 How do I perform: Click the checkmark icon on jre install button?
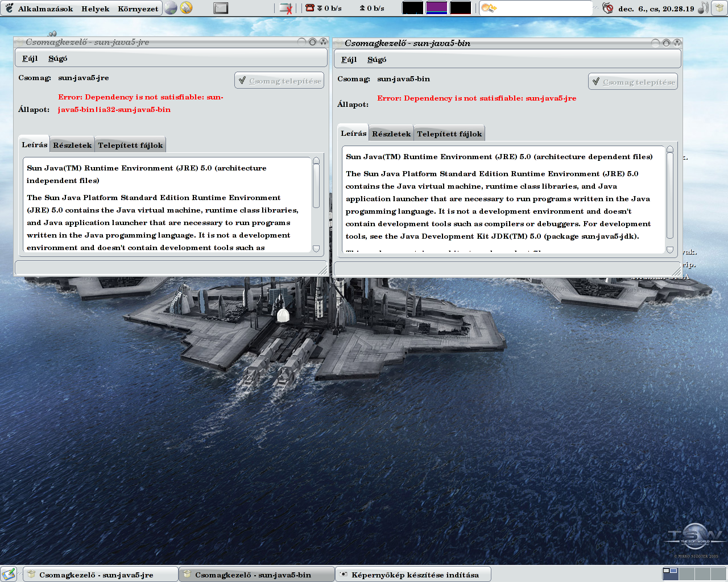(x=242, y=81)
